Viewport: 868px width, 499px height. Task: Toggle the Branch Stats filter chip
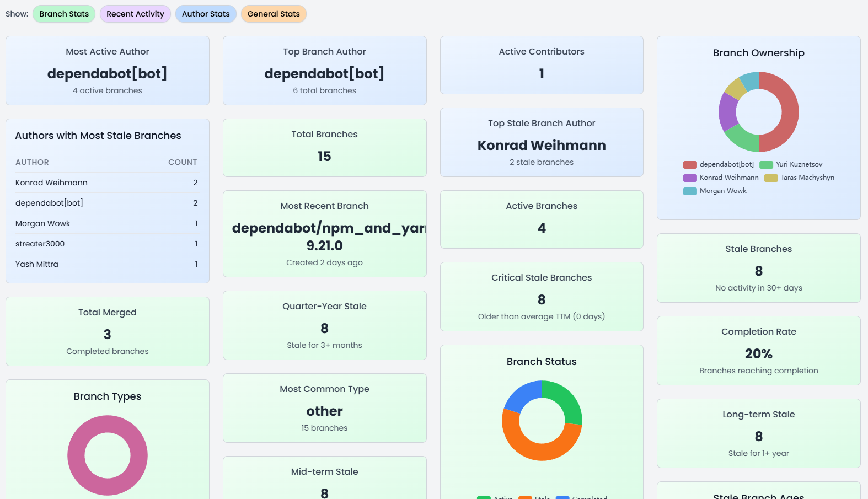(x=64, y=14)
